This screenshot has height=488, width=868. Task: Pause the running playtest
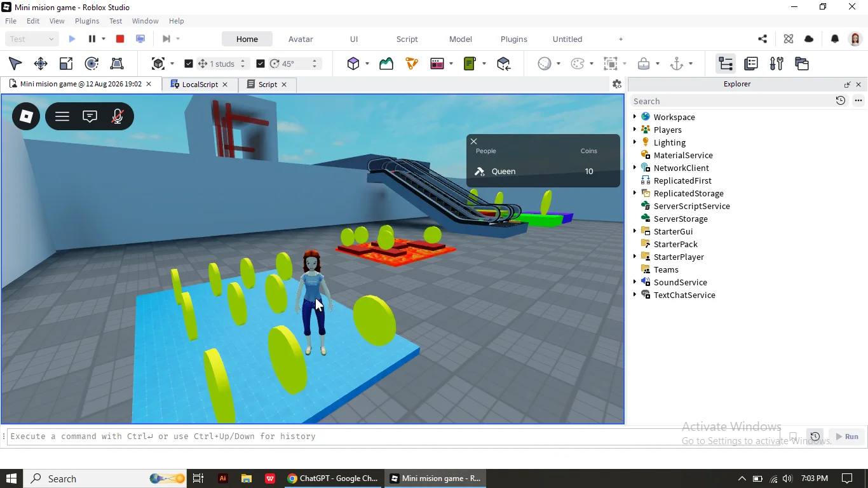92,39
